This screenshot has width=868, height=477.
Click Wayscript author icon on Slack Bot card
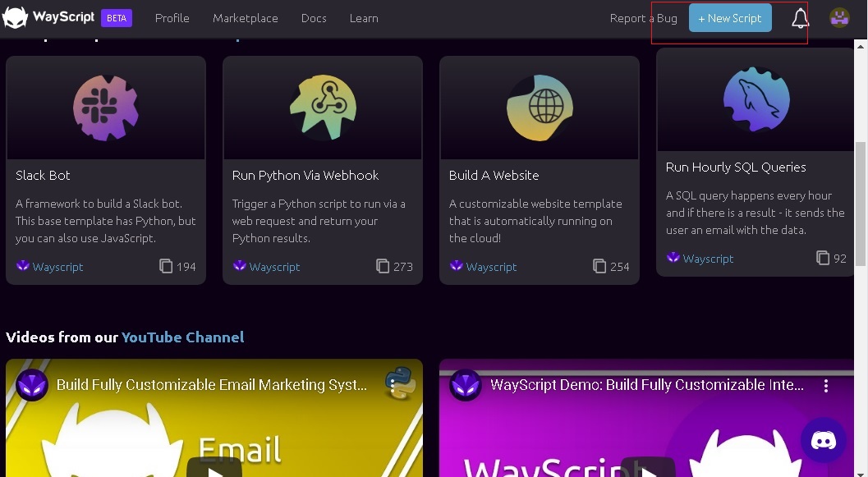tap(23, 266)
